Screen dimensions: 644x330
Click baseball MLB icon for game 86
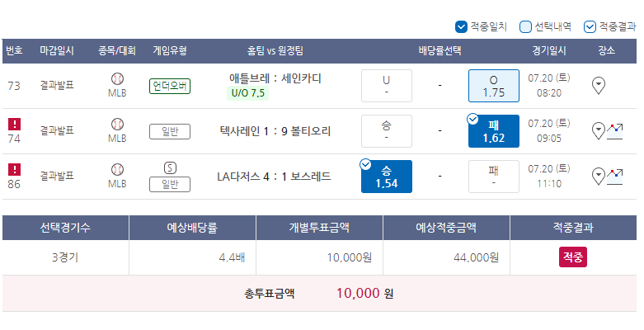point(117,169)
